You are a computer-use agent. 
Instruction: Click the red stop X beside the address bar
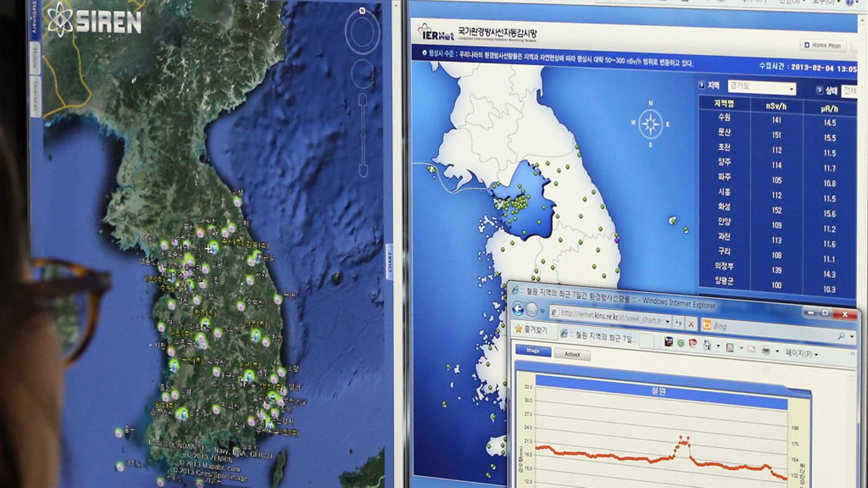[x=691, y=324]
